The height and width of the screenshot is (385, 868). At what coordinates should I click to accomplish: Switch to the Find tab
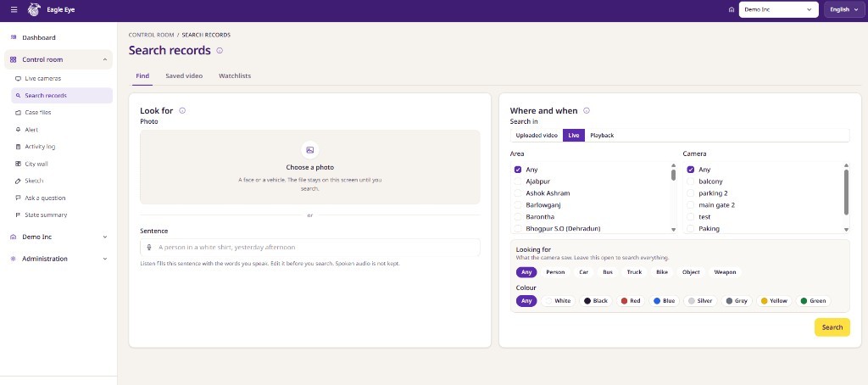[x=142, y=75]
